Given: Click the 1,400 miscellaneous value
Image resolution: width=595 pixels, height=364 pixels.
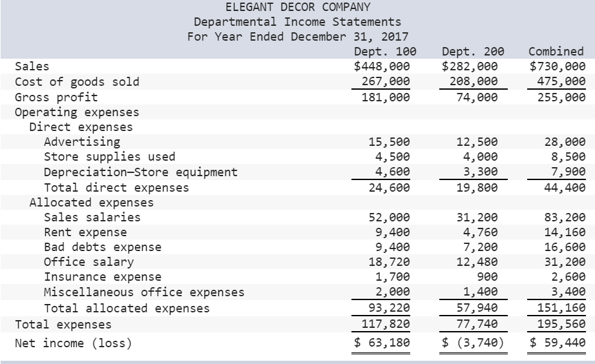Looking at the screenshot, I should (x=481, y=292).
